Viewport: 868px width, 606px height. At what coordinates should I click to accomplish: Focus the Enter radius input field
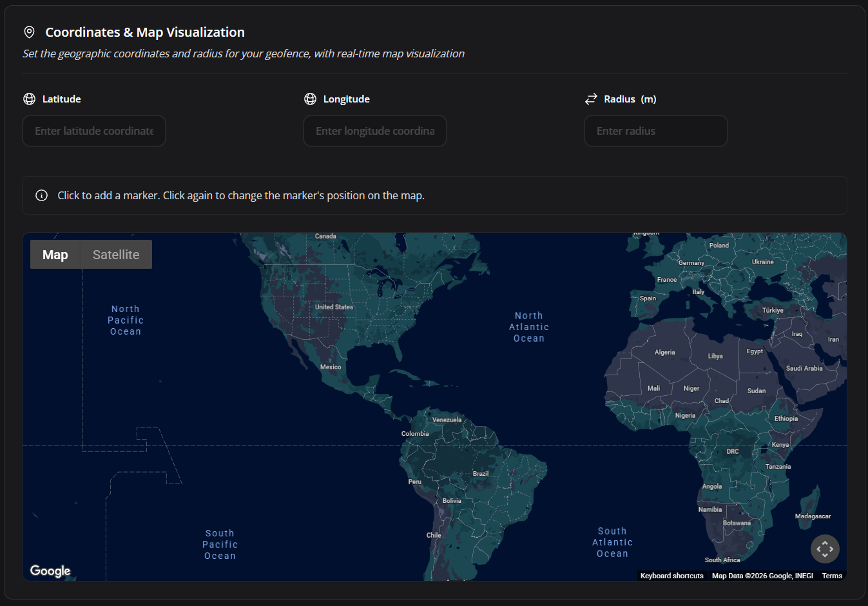pos(656,131)
